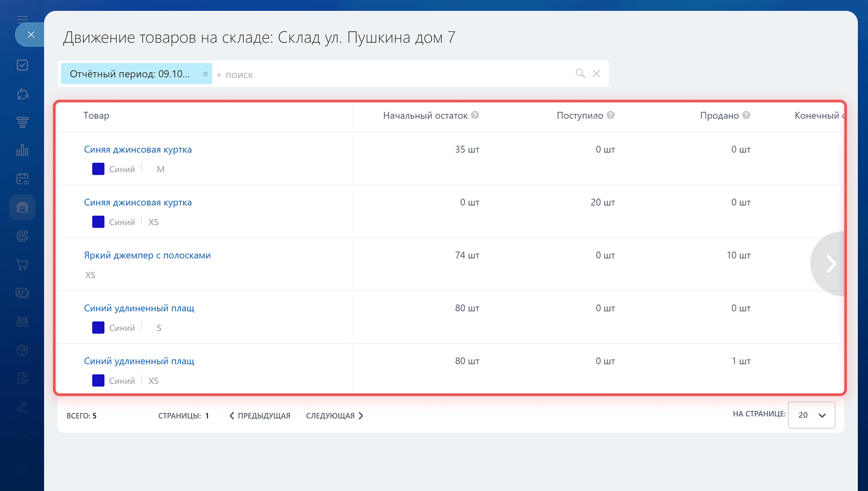This screenshot has height=491, width=868.
Task: Open Яркий джемпер с полосками product link
Action: click(147, 255)
